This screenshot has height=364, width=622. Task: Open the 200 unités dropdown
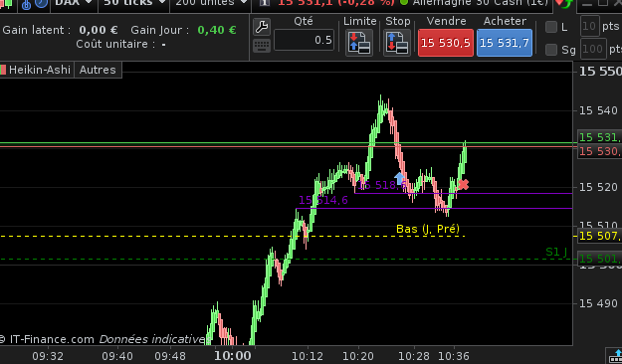211,3
